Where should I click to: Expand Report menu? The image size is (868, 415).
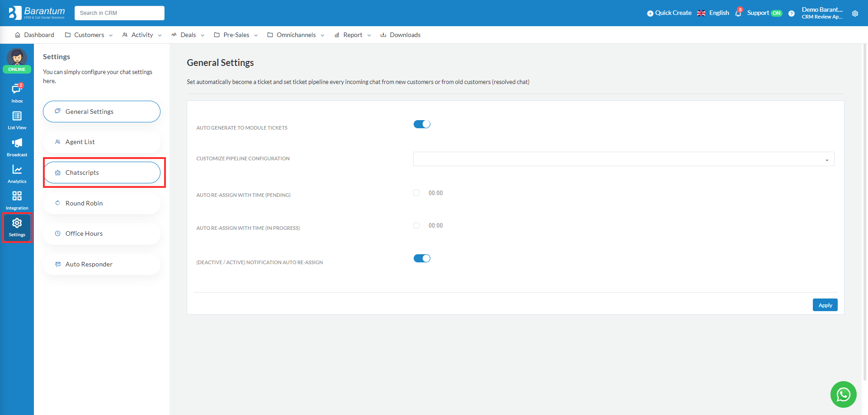(353, 35)
